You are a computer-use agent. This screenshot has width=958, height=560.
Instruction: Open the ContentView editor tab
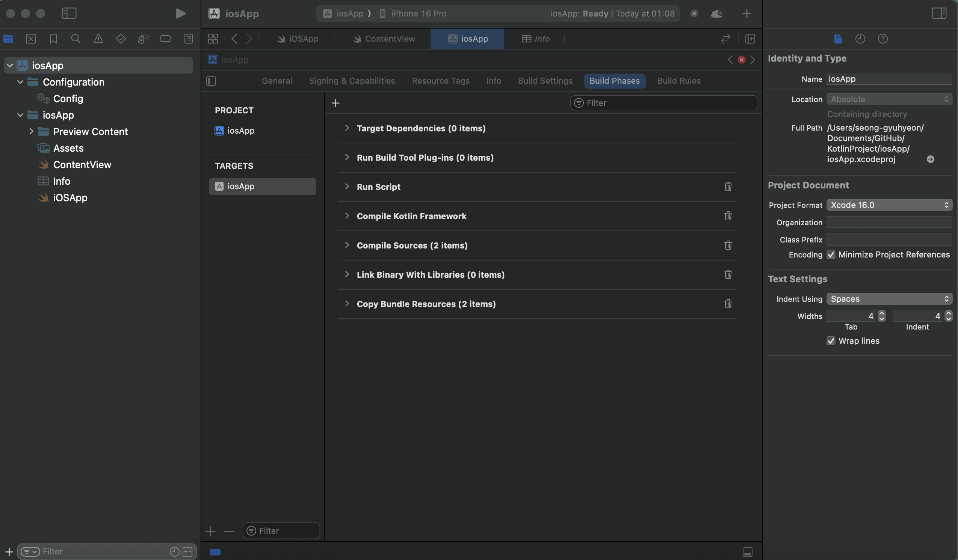point(384,39)
